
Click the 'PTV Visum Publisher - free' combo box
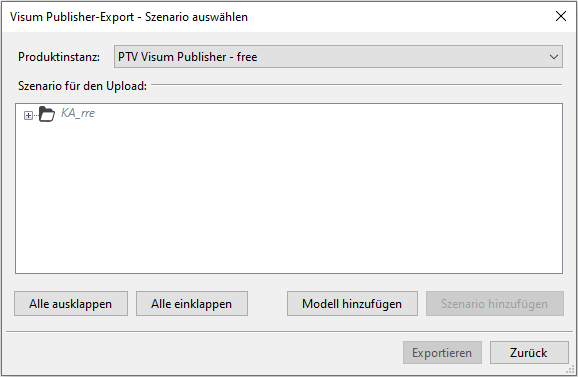click(338, 57)
